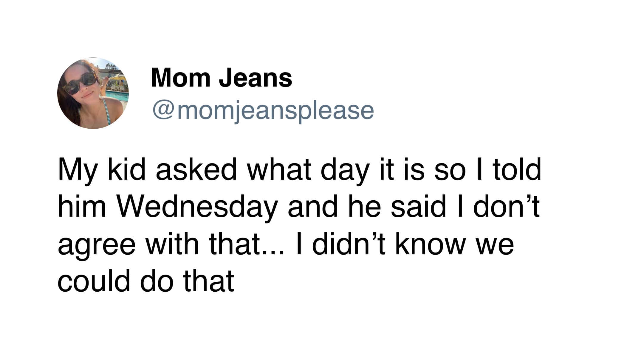The height and width of the screenshot is (357, 644).
Task: Click the word "agree" in the tweet
Action: [x=97, y=245]
